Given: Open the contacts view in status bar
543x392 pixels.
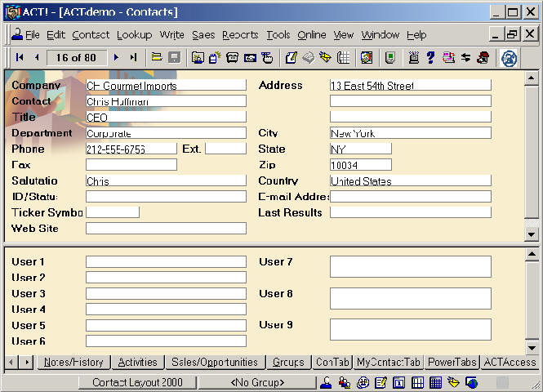Looking at the screenshot, I should click(x=326, y=382).
